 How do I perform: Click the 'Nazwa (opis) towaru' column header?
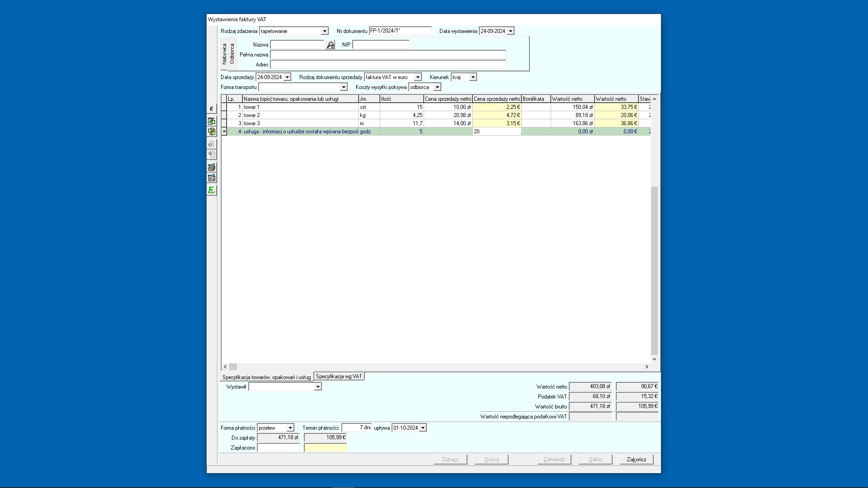(300, 99)
